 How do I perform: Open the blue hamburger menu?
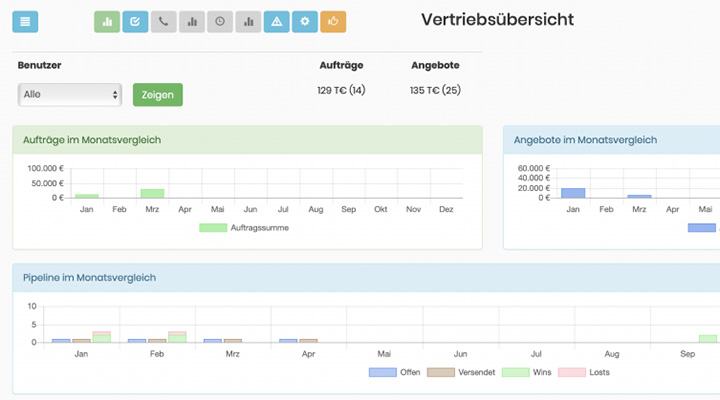25,21
